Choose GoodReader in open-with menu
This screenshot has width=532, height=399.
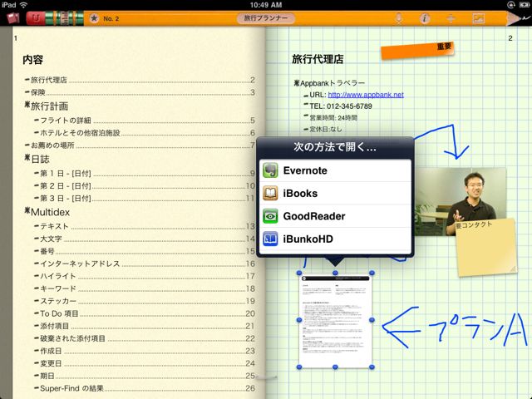[x=335, y=216]
